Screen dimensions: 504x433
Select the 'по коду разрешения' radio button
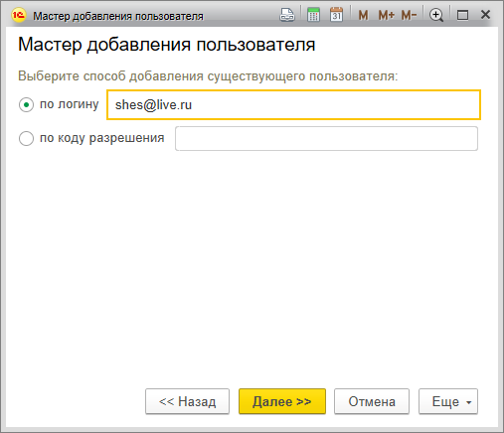(26, 138)
